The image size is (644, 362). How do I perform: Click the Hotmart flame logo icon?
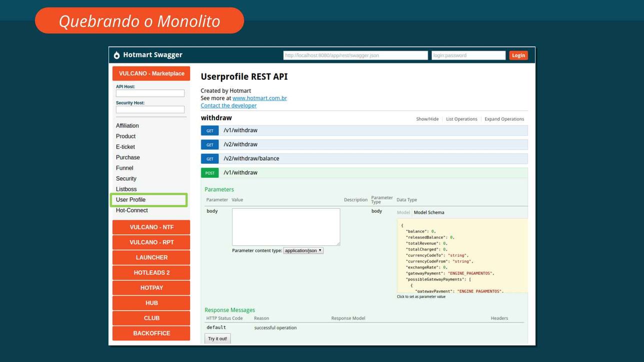click(x=116, y=55)
